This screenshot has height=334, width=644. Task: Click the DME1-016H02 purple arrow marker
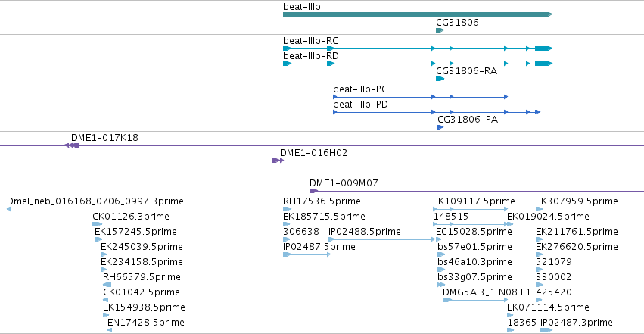pyautogui.click(x=278, y=161)
